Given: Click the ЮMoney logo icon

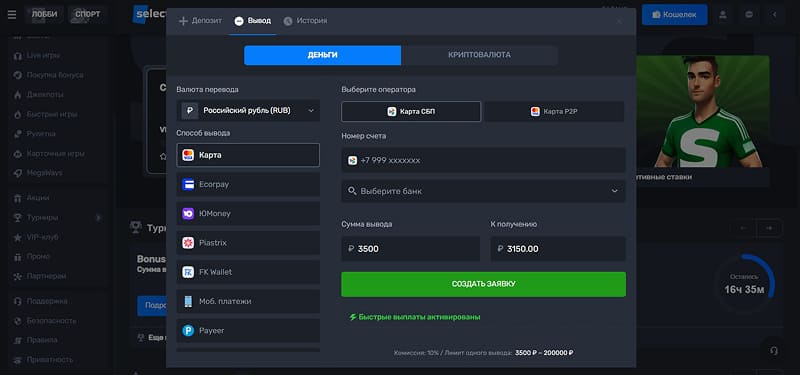Looking at the screenshot, I should pos(188,213).
